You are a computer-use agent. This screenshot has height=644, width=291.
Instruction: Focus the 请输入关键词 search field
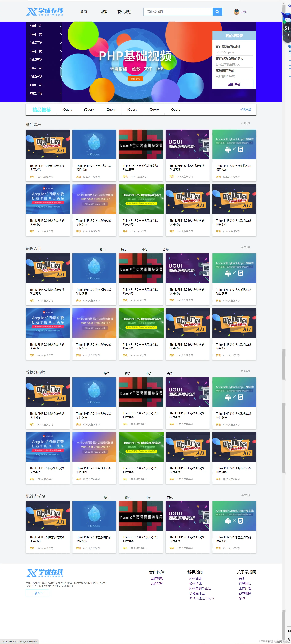point(178,12)
